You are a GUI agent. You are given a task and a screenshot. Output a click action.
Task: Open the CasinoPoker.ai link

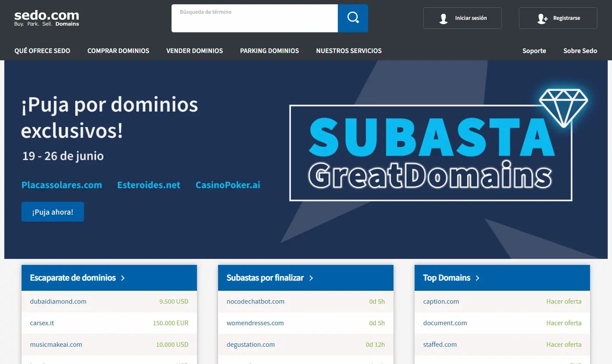[x=228, y=185]
